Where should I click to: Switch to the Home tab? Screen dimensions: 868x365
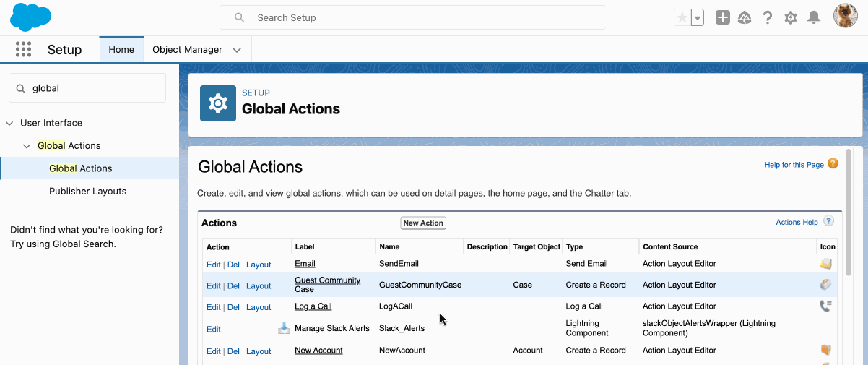[x=121, y=49]
